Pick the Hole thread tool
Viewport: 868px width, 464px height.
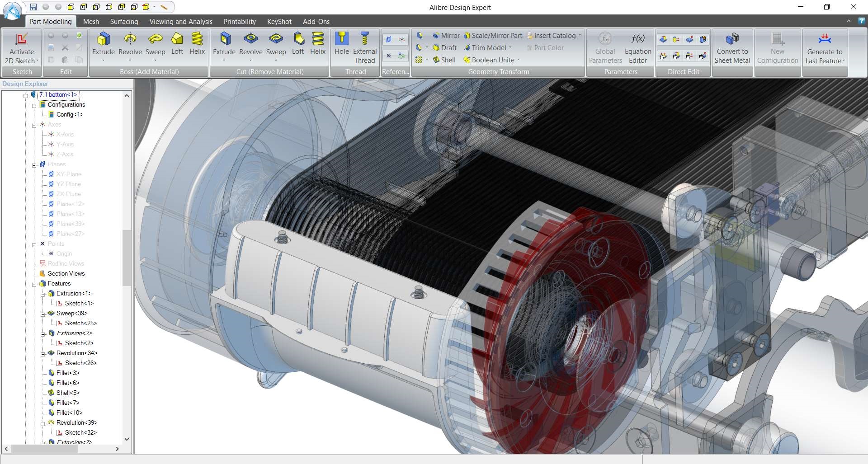coord(342,44)
